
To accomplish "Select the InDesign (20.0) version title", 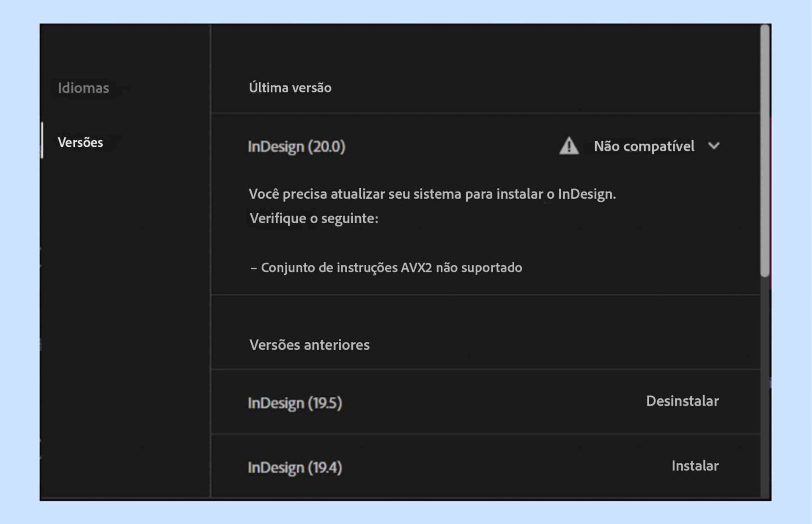I will click(296, 146).
